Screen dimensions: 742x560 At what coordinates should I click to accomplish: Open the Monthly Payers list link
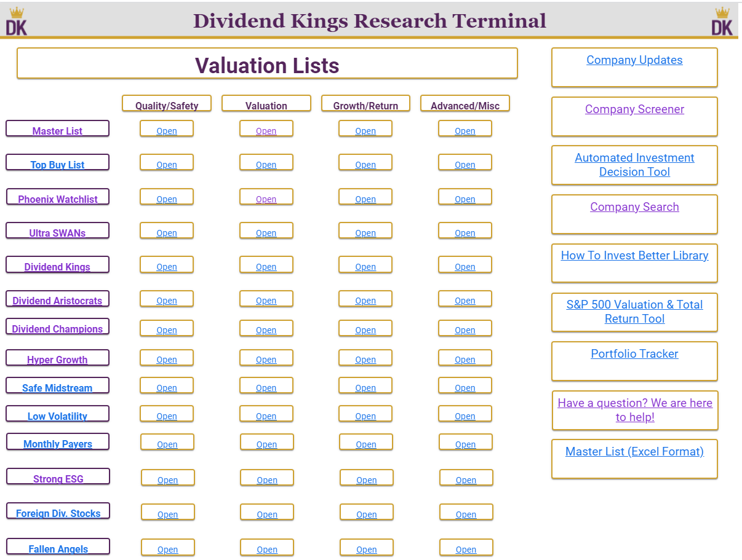point(58,444)
